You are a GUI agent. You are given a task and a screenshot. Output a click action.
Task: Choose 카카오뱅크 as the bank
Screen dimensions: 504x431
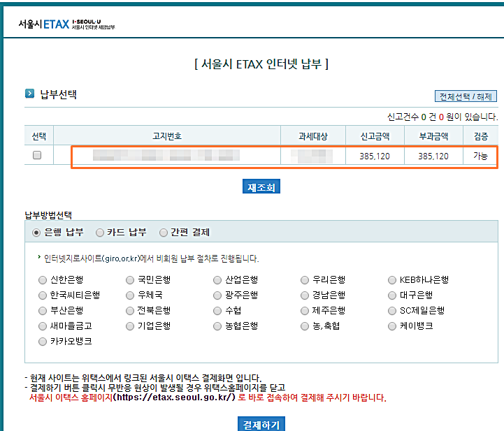43,342
